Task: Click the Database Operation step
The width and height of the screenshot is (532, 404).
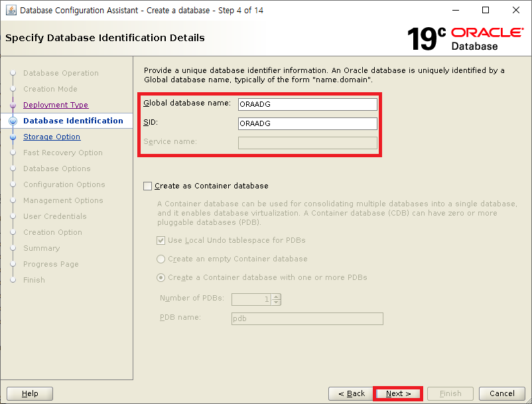Action: 61,73
